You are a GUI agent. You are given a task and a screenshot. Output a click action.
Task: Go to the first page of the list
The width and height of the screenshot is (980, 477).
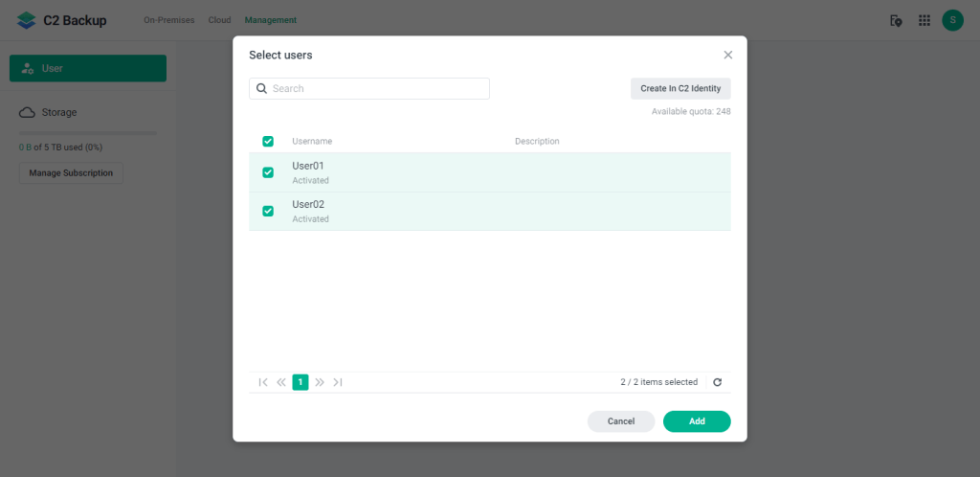[262, 382]
